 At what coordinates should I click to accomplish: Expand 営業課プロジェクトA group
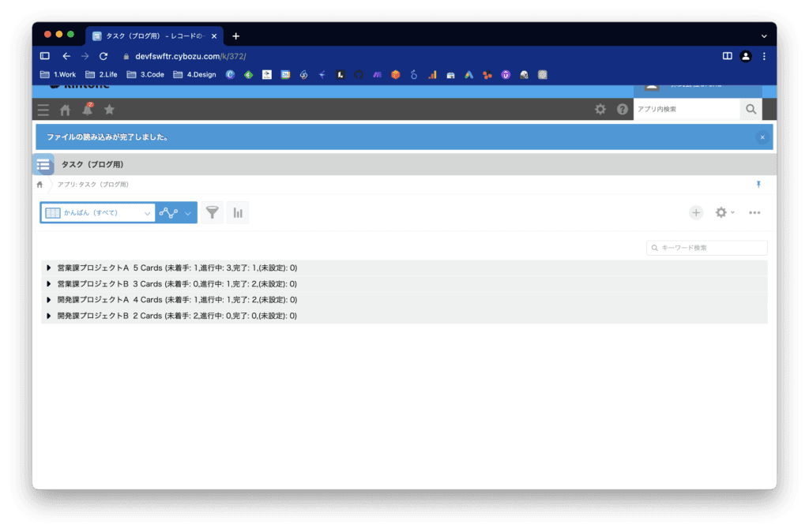pyautogui.click(x=48, y=268)
